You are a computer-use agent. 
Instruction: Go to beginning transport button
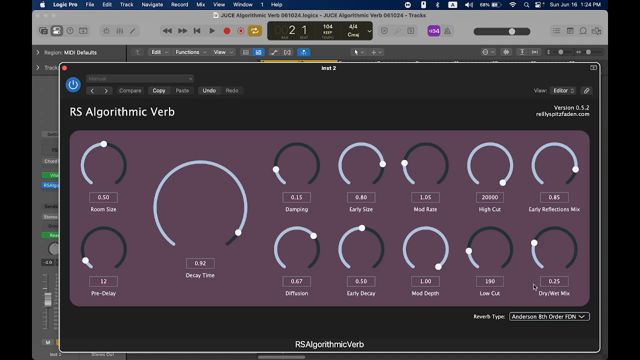pyautogui.click(x=197, y=31)
